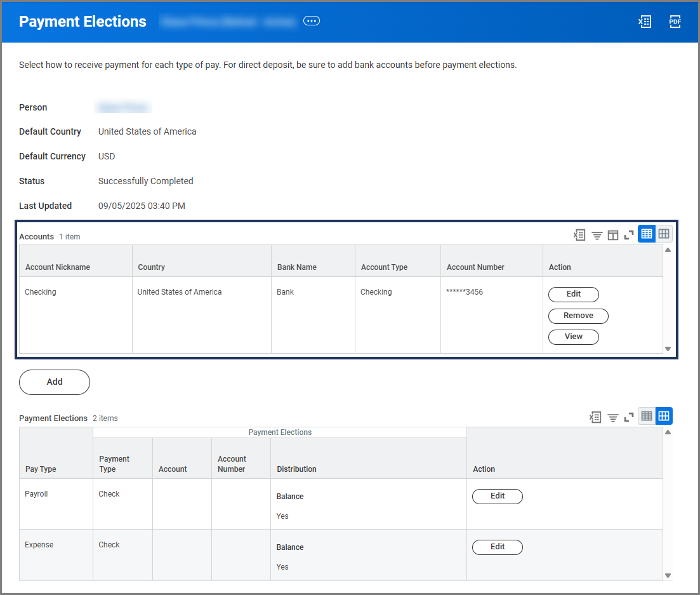
Task: Click the Balance label in the Payroll row
Action: pos(290,497)
